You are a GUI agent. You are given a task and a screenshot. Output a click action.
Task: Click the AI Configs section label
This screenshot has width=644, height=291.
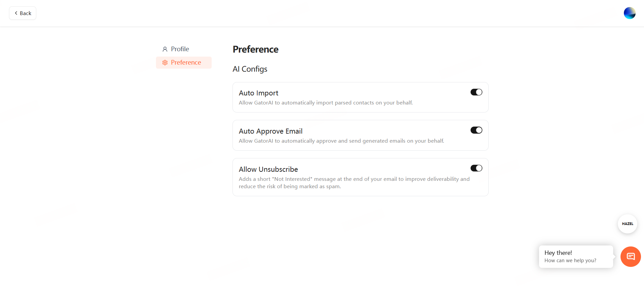[250, 69]
